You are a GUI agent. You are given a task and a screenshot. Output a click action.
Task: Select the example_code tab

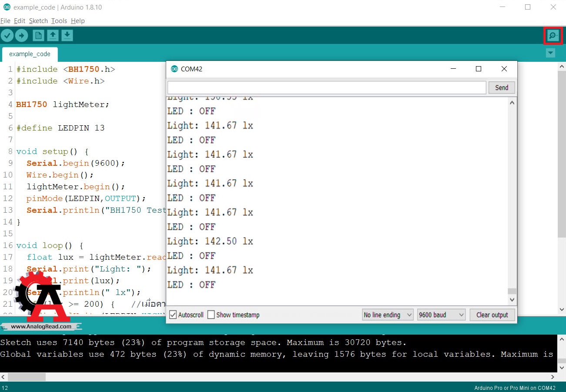point(30,54)
